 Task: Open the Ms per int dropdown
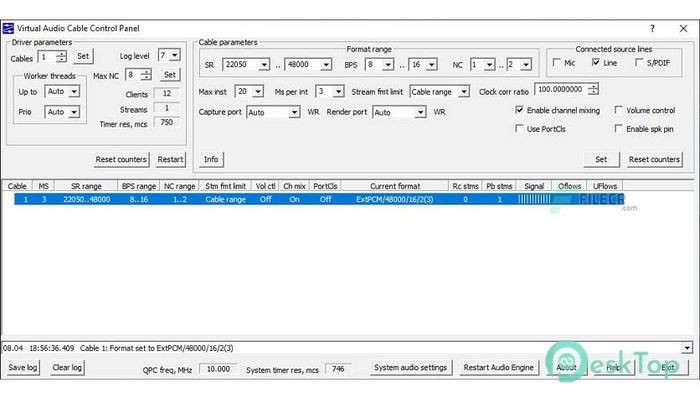(338, 92)
